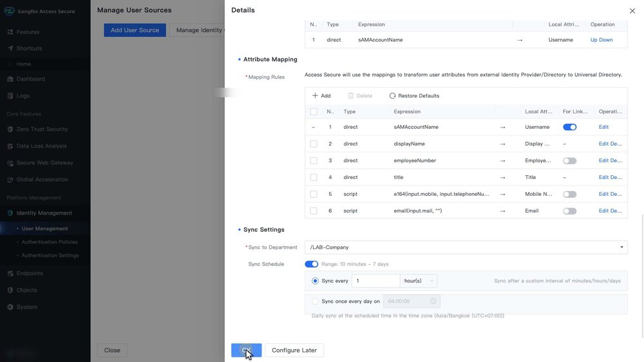Image resolution: width=644 pixels, height=362 pixels.
Task: Click the Secure Web Gateway icon
Action: [10, 163]
